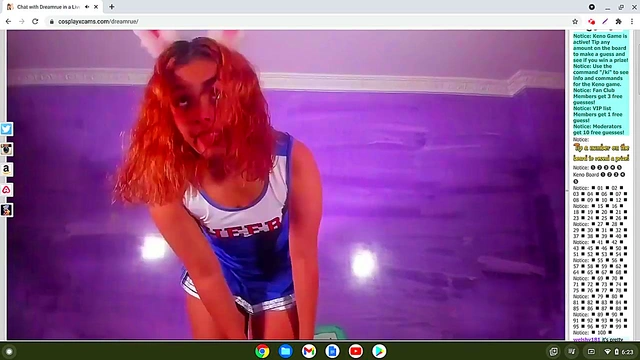This screenshot has height=360, width=640.
Task: Open YouTube from the shelf
Action: (356, 351)
